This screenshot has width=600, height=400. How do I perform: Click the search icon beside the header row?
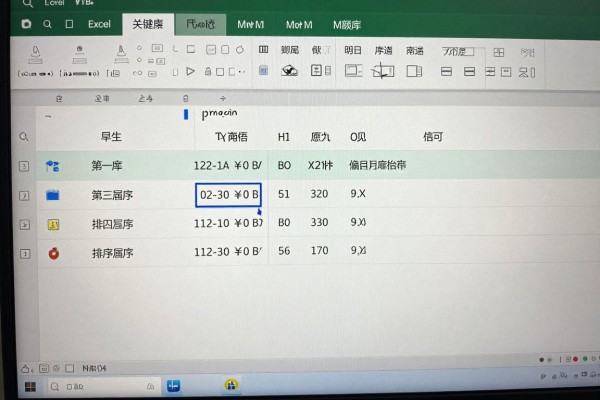pyautogui.click(x=23, y=137)
